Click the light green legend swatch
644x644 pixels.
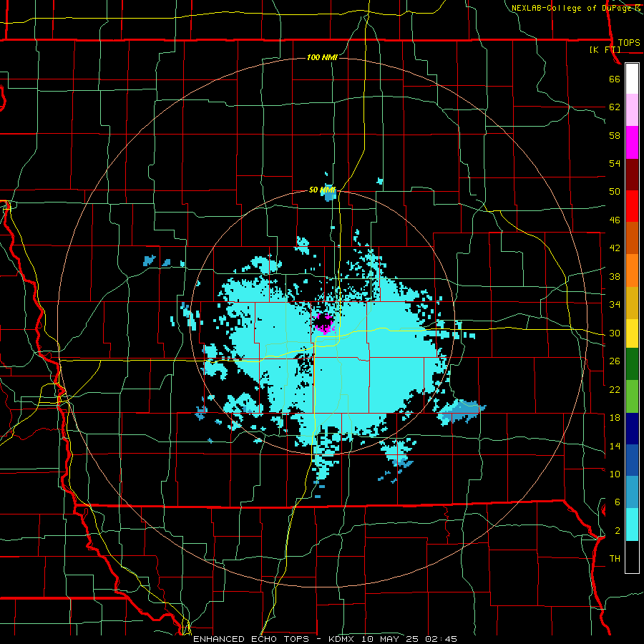[632, 396]
